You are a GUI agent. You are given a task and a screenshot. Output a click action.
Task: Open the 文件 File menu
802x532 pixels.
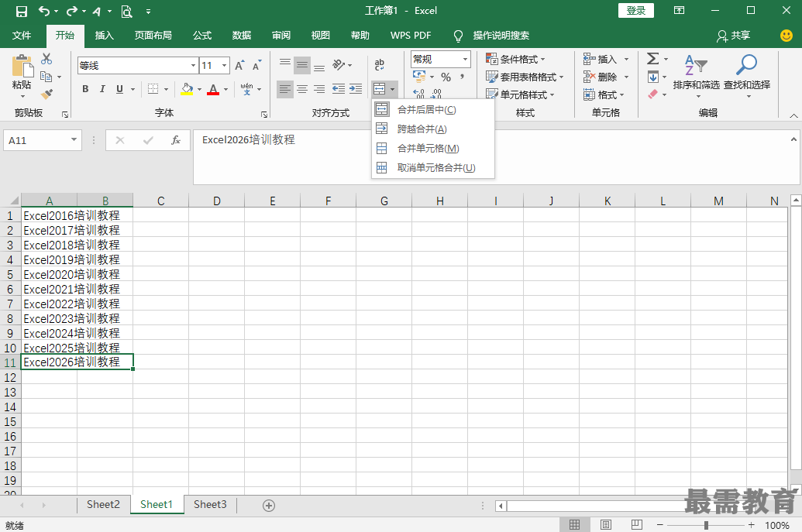tap(22, 36)
